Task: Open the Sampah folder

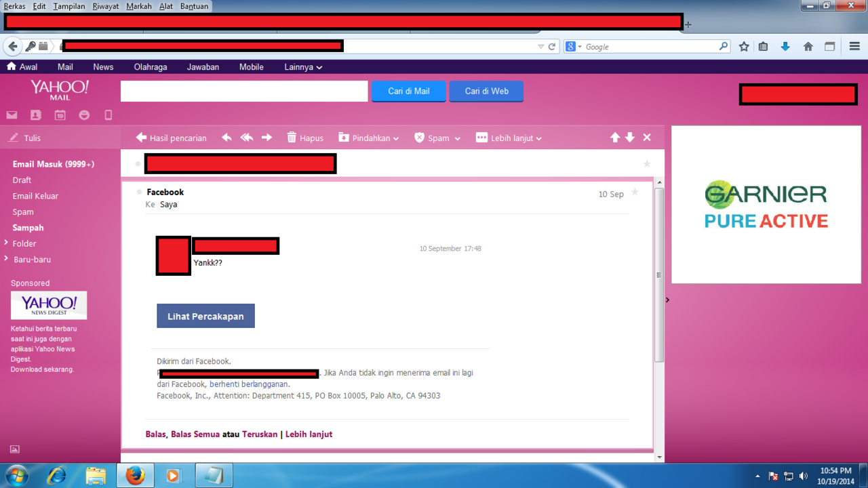Action: click(28, 228)
